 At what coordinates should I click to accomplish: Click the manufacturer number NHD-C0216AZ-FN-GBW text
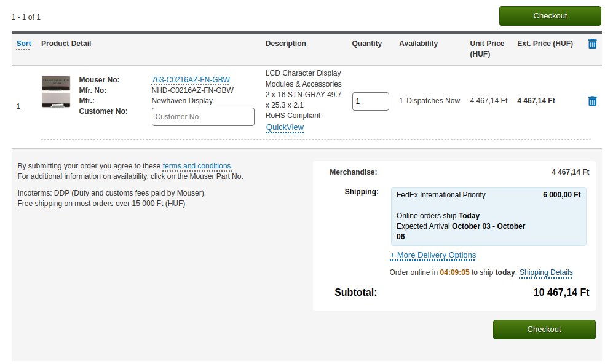tap(192, 90)
